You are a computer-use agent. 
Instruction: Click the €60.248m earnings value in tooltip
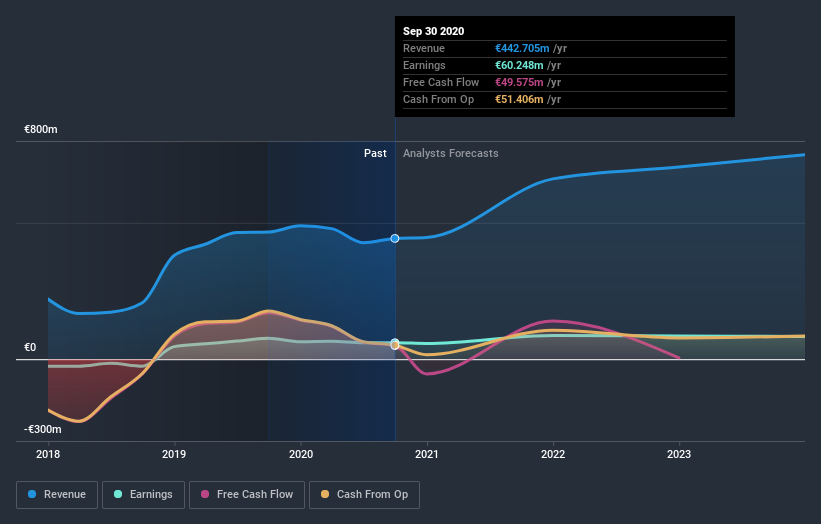519,65
